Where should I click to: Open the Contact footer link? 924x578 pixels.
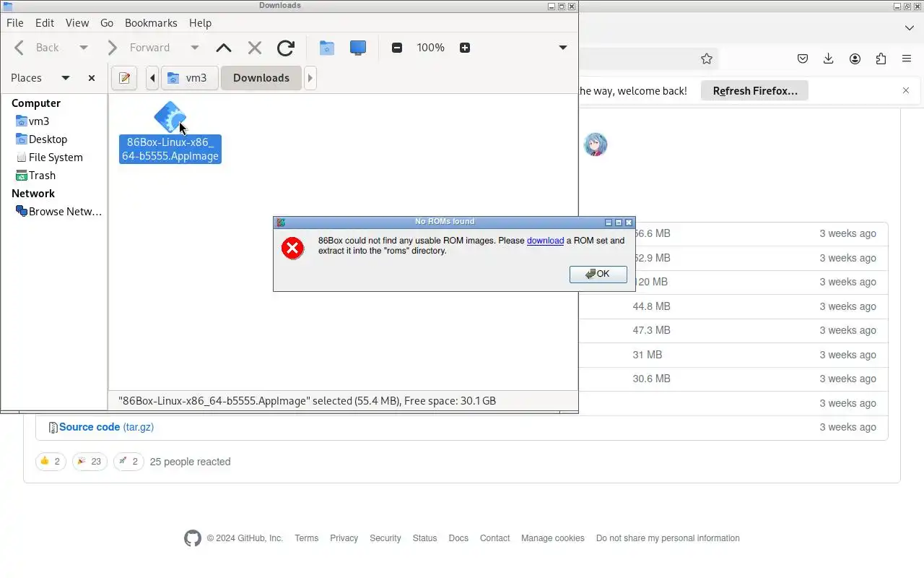(x=494, y=538)
